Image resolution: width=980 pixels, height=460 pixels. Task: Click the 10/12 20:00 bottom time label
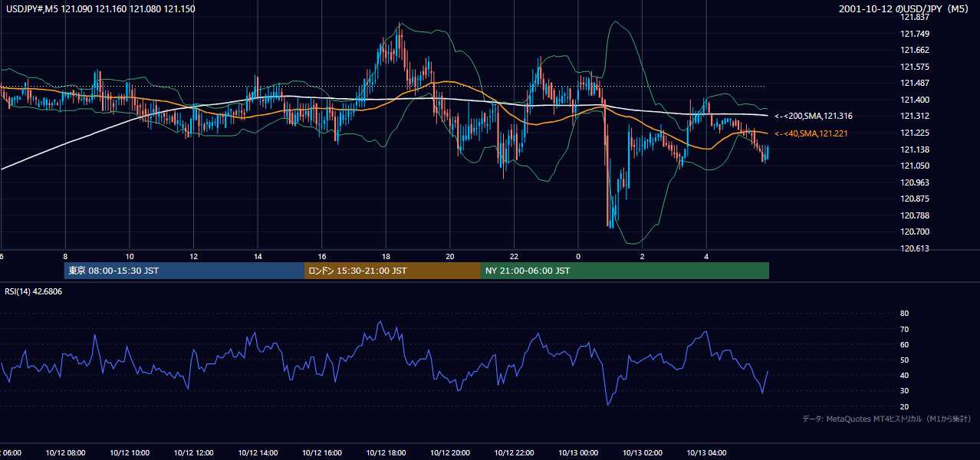[450, 452]
